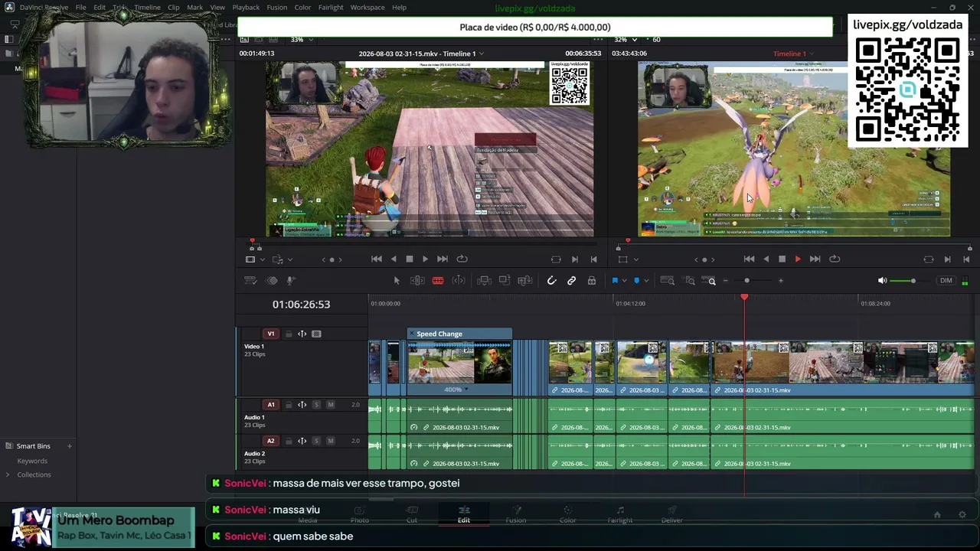The height and width of the screenshot is (551, 980).
Task: Click the Full Extent Zoom icon
Action: 668,281
